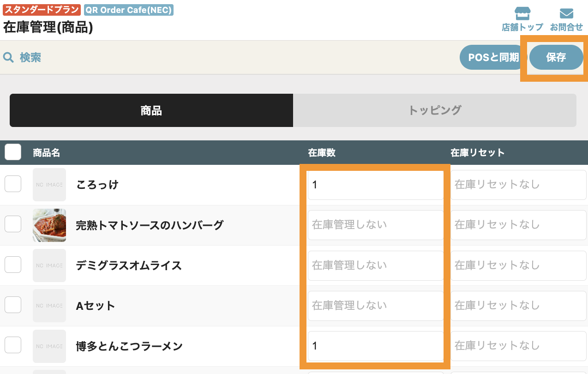Open stock reset field for 完熟トマトソースのハンバーグ

point(518,225)
